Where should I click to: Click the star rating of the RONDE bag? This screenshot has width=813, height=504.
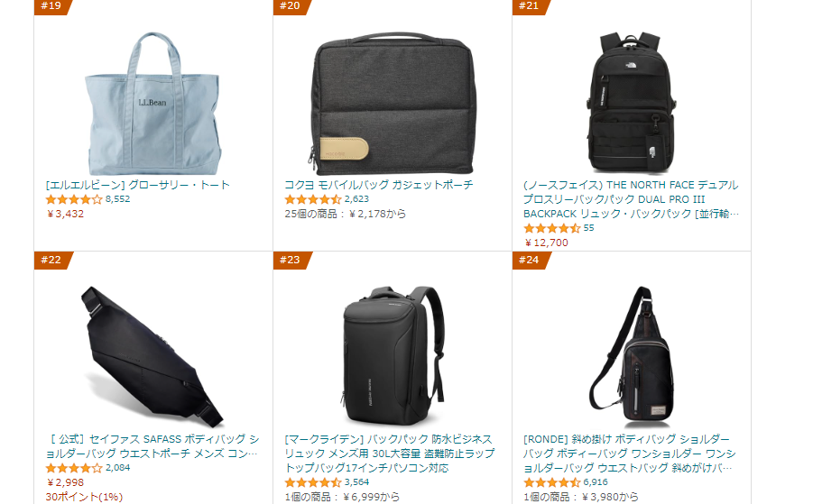click(552, 482)
